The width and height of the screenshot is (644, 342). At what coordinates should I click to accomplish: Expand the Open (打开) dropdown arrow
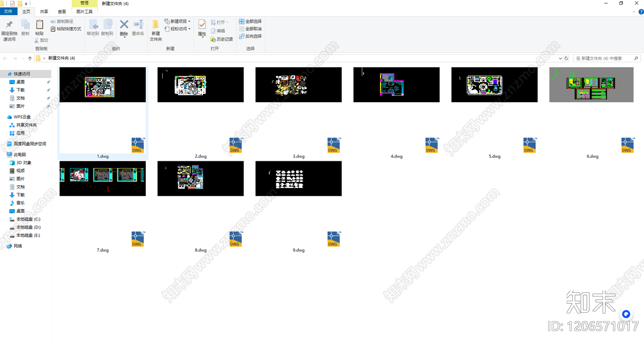click(227, 23)
